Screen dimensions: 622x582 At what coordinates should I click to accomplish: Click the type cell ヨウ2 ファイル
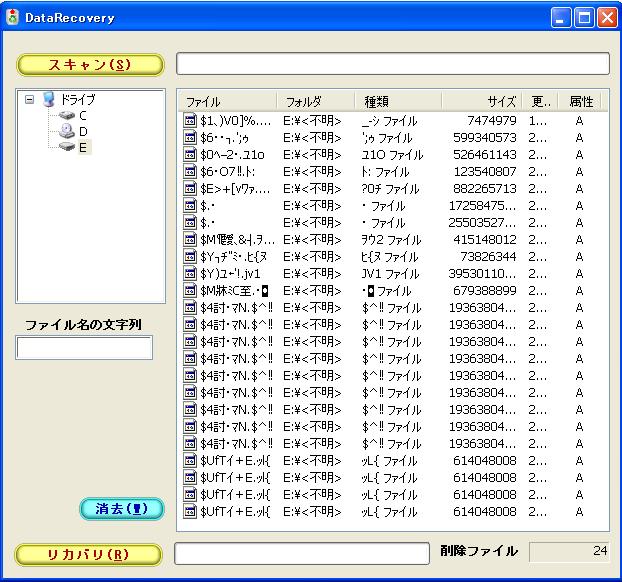[391, 240]
